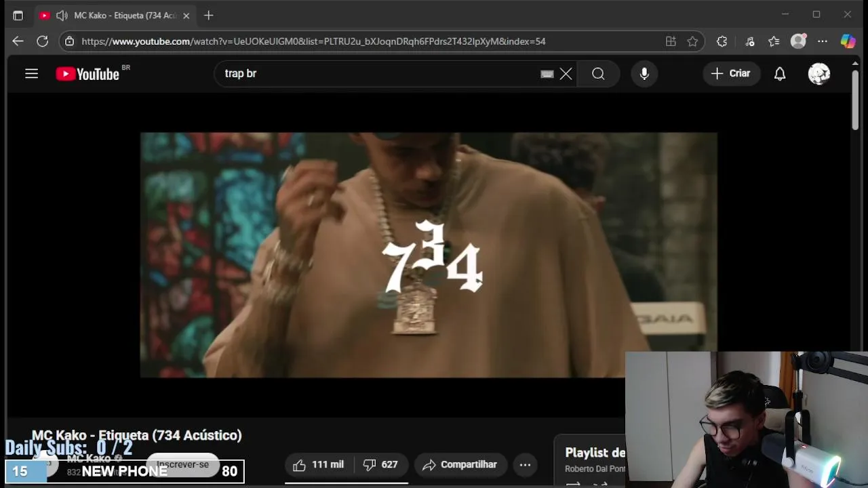The image size is (868, 488).
Task: Clear the search text with X
Action: (x=566, y=74)
